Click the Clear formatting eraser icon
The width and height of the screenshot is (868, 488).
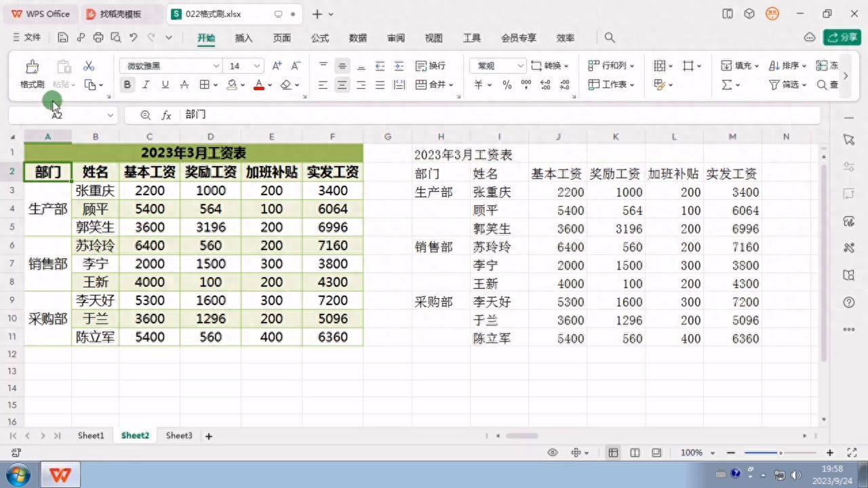click(x=285, y=85)
